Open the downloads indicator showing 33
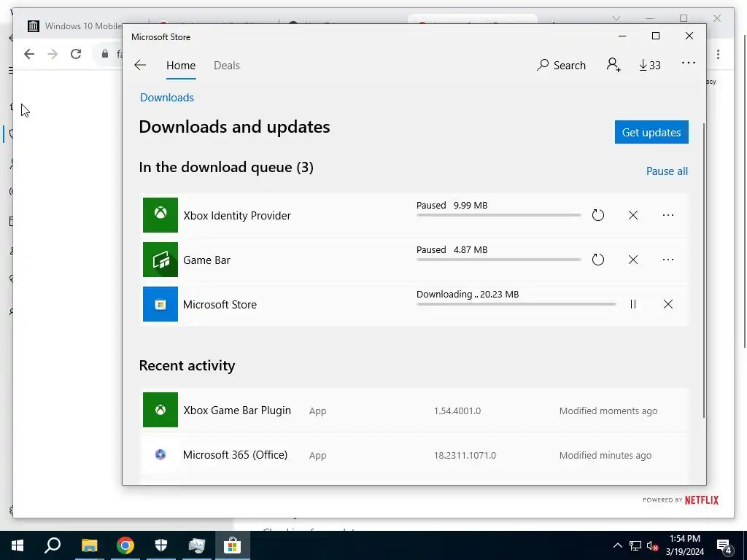747x560 pixels. point(650,65)
